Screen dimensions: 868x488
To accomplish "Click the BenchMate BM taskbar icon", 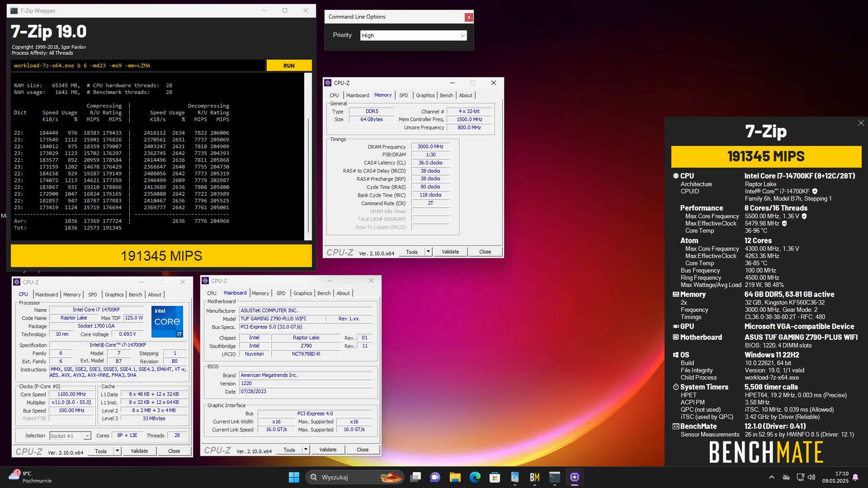I will tap(535, 477).
